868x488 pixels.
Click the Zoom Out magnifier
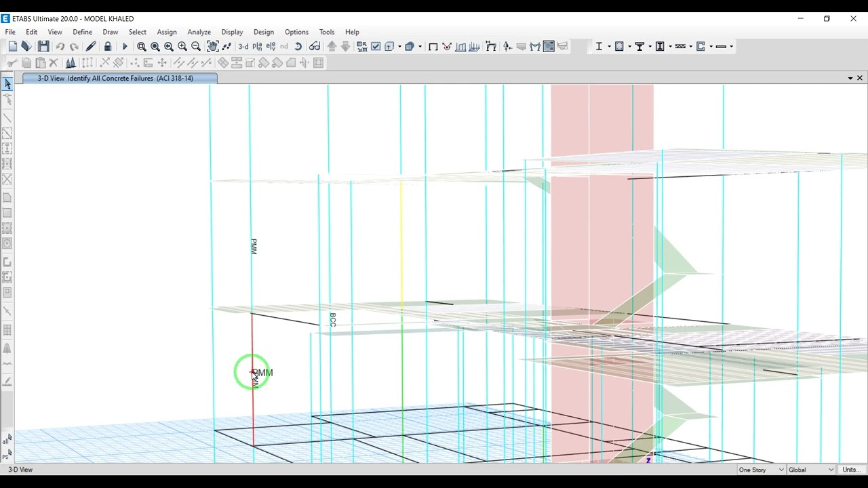[196, 46]
